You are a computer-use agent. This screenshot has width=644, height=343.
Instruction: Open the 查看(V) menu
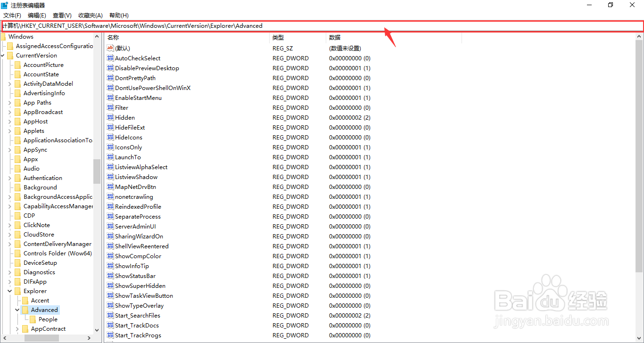pyautogui.click(x=62, y=16)
